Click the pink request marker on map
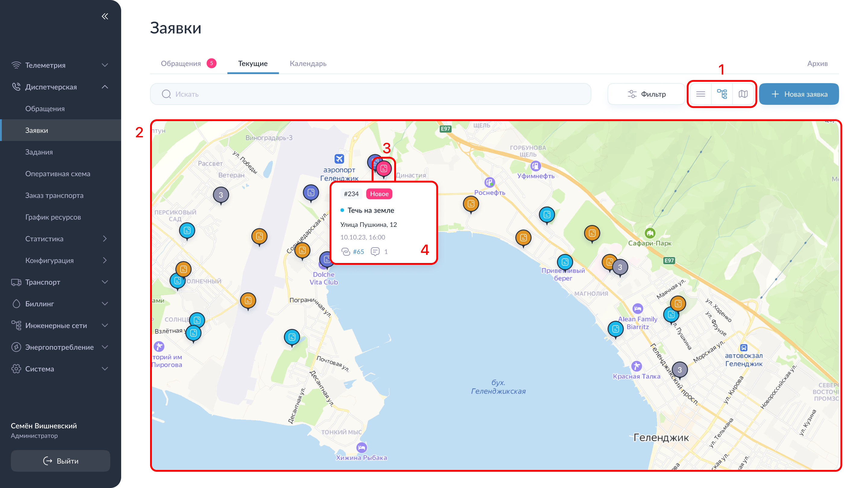Image resolution: width=868 pixels, height=488 pixels. [383, 168]
